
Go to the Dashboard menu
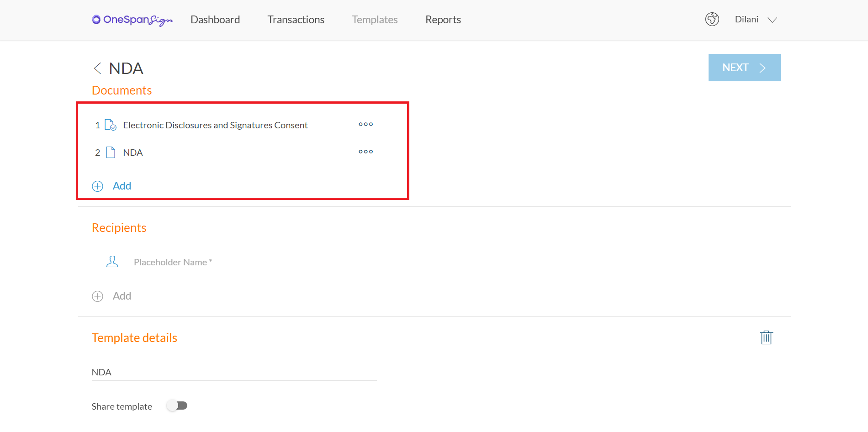(x=215, y=20)
